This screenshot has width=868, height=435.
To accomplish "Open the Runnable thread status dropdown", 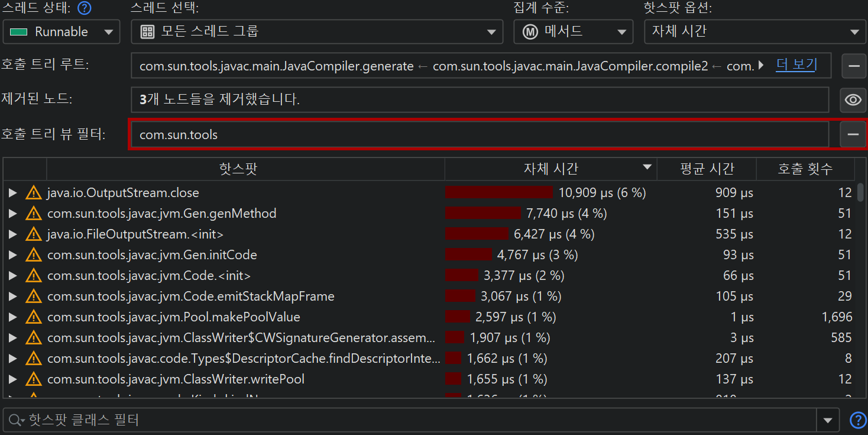I will click(x=61, y=32).
